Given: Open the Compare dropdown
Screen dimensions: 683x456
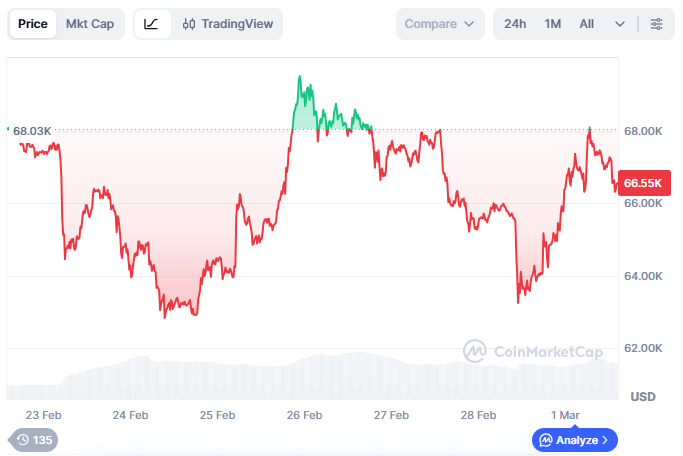Looking at the screenshot, I should [x=440, y=24].
